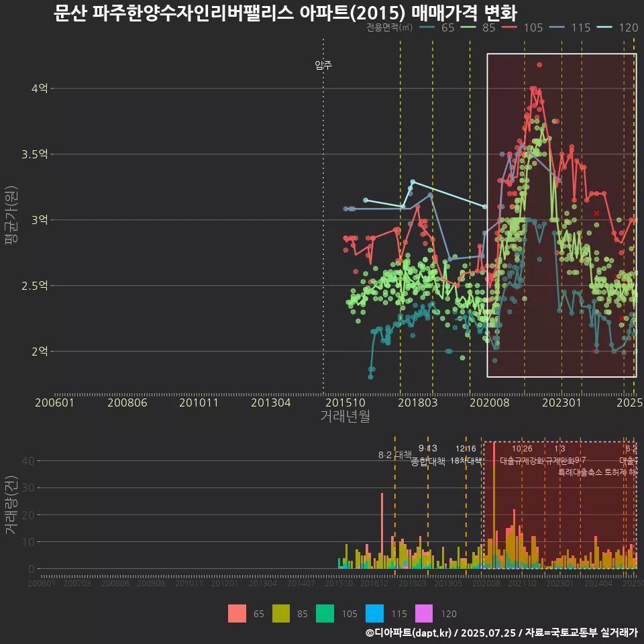644x644 pixels.
Task: Click the 3.5억 price axis label
Action: click(34, 154)
